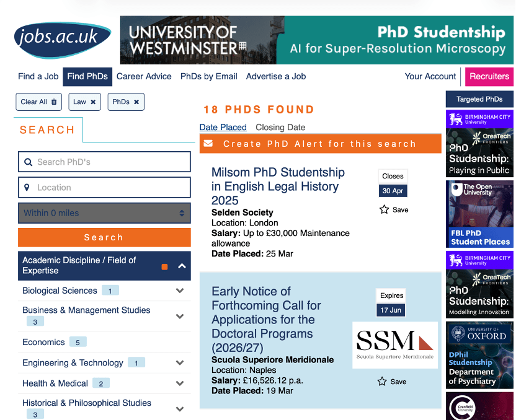Open Birmingham City Modelling Innovation ad
The height and width of the screenshot is (420, 516).
479,284
